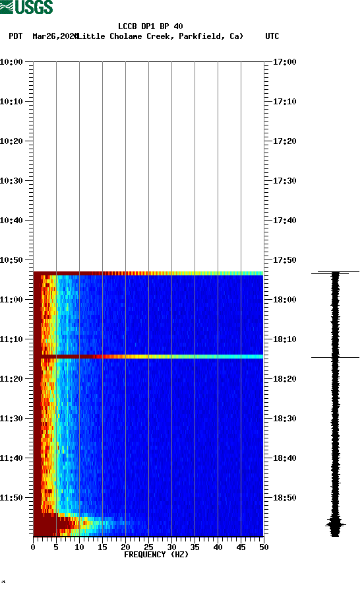This screenshot has width=364, height=589.
Task: Click the red horizontal band near 11:14
Action: coord(148,357)
